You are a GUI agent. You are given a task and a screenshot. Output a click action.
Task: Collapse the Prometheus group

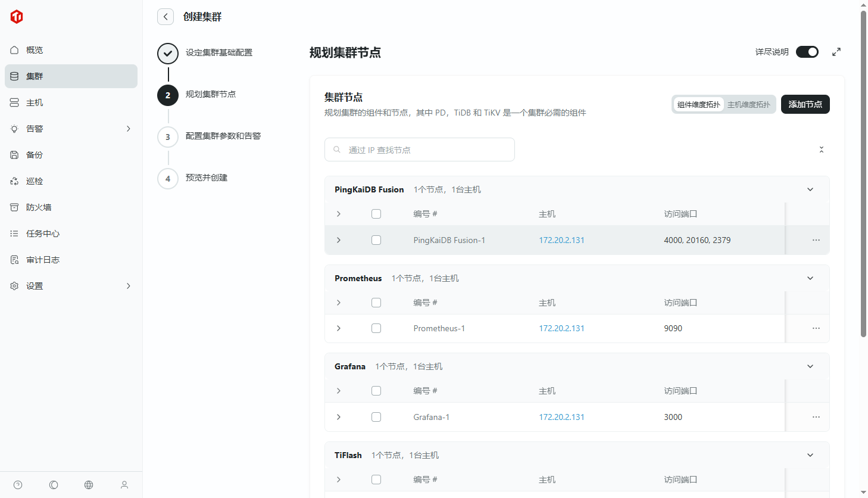pyautogui.click(x=810, y=278)
